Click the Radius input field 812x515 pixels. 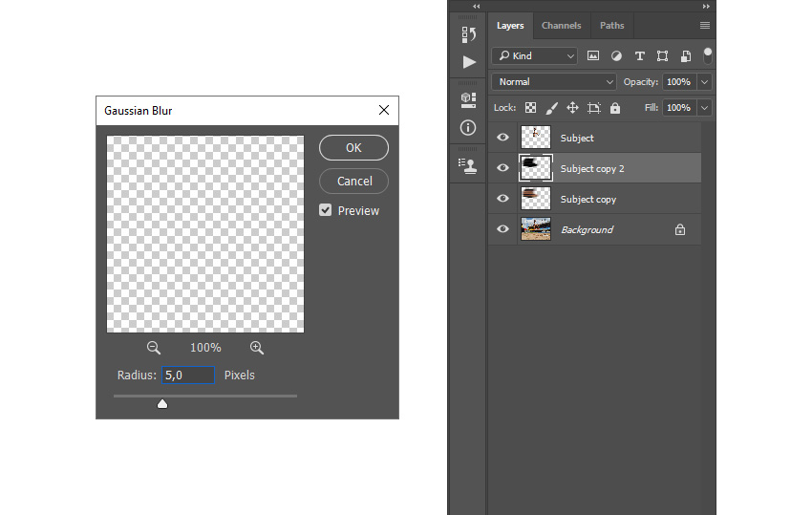click(x=188, y=376)
